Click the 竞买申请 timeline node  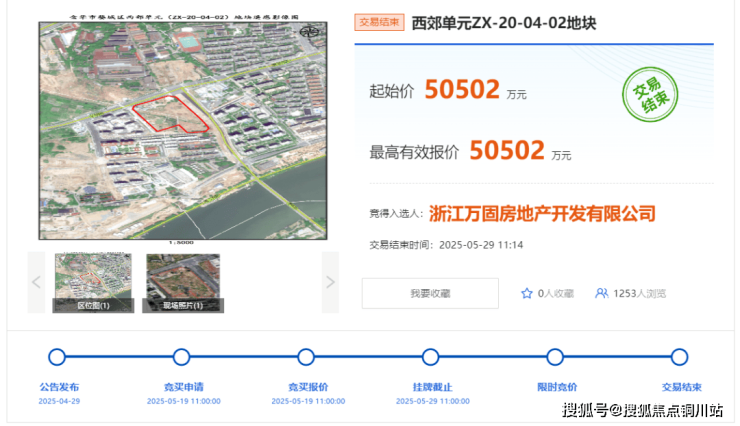pyautogui.click(x=181, y=357)
